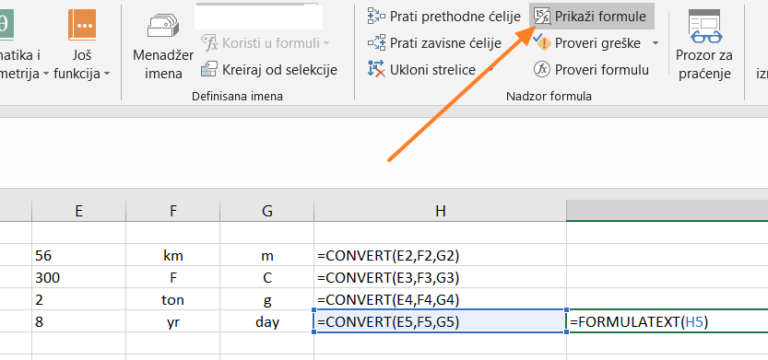Select cell containing value 2

click(x=78, y=299)
